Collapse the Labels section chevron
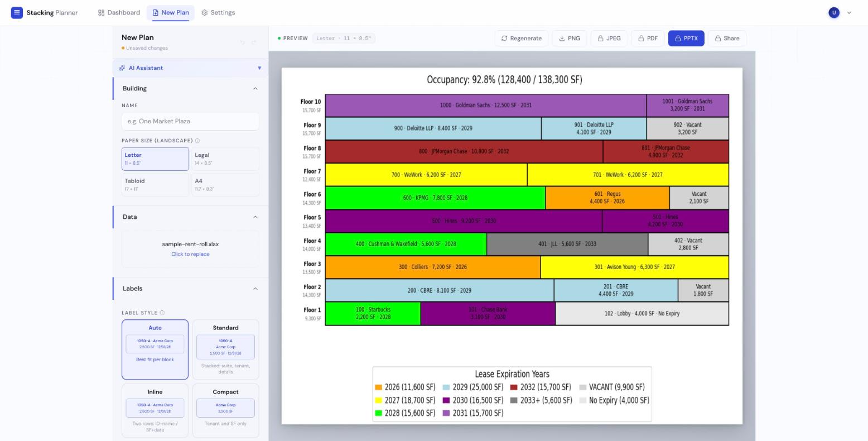The image size is (868, 441). (x=255, y=289)
